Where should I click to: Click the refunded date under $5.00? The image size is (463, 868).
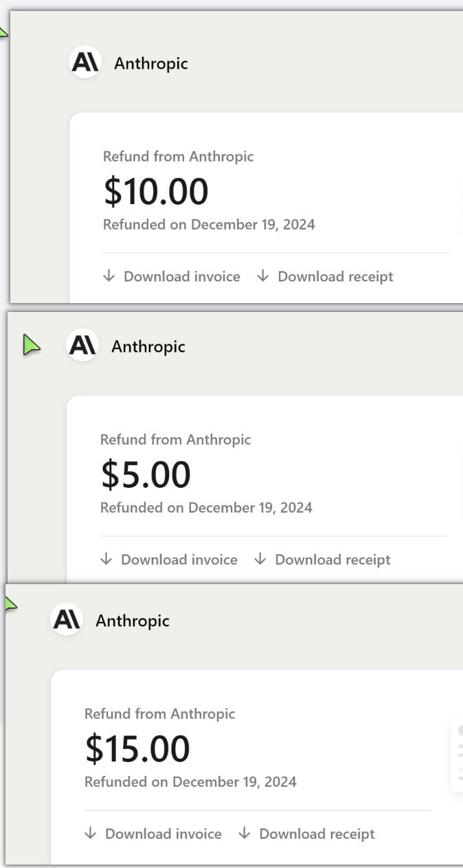pos(206,508)
